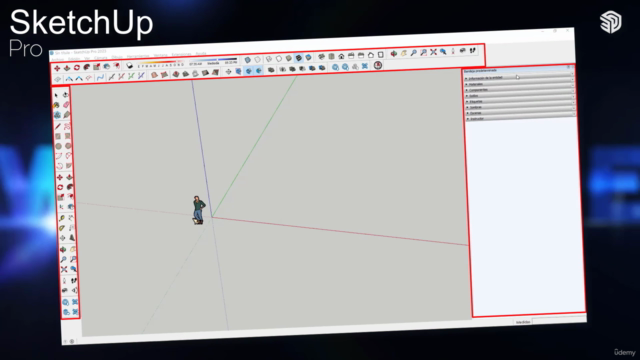Screen dimensions: 640x360
Task: Open the Ventana menu
Action: pyautogui.click(x=160, y=55)
